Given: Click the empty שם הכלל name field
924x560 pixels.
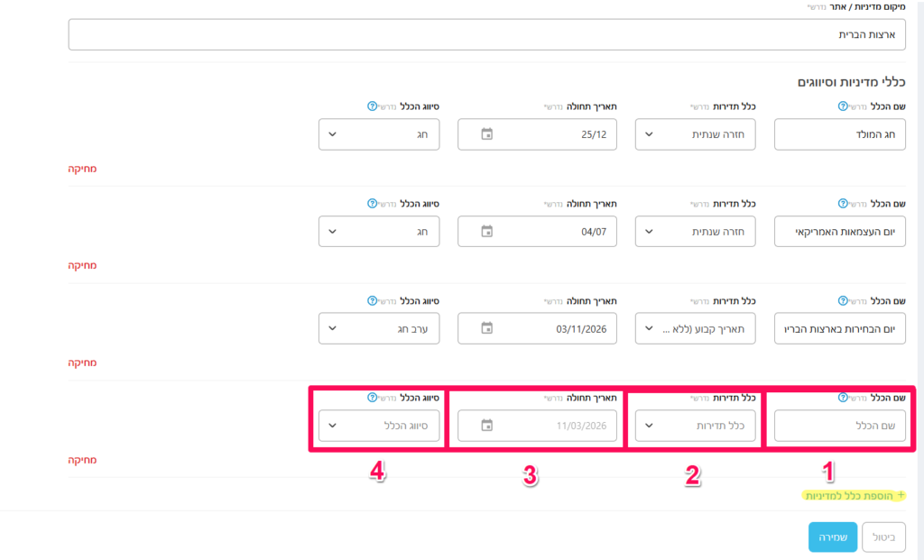Looking at the screenshot, I should pyautogui.click(x=839, y=426).
